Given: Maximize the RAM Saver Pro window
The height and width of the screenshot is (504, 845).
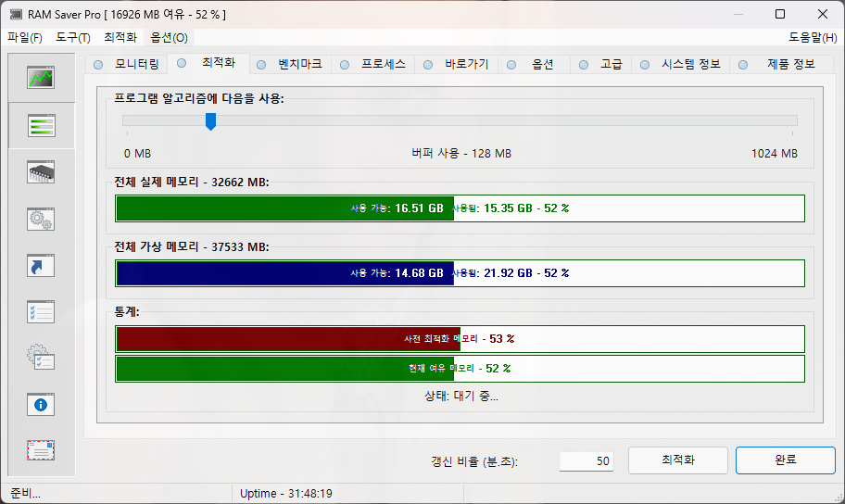Looking at the screenshot, I should 780,14.
